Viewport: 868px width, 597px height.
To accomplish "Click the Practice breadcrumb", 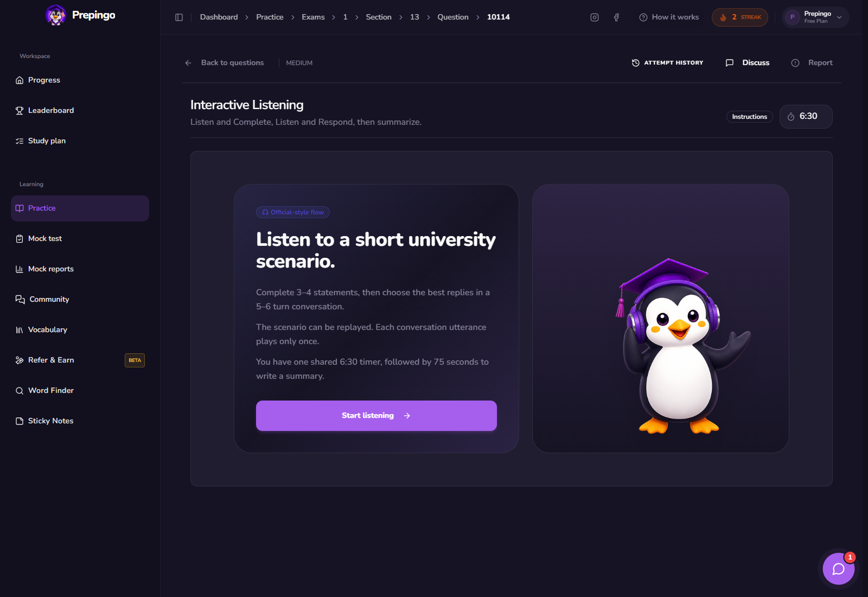I will [270, 17].
